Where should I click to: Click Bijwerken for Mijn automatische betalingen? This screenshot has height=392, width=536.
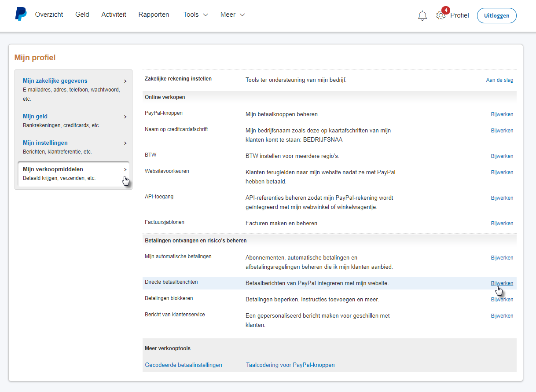coord(502,258)
